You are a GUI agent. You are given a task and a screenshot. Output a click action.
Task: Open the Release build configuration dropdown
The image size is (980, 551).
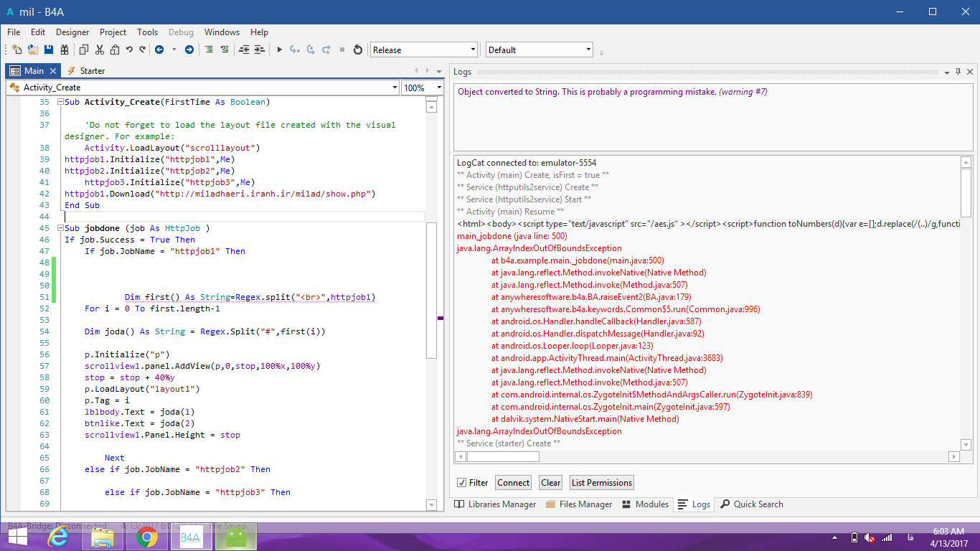[471, 50]
